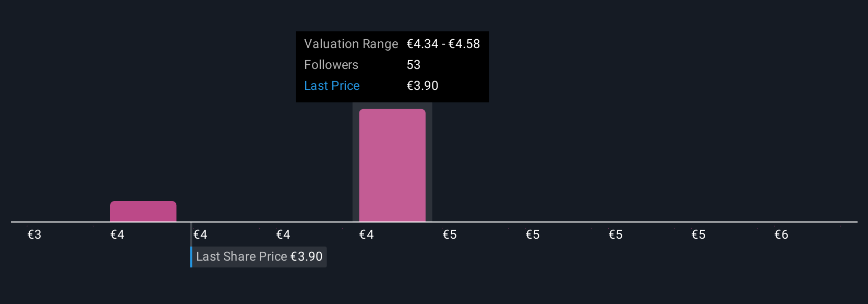Image resolution: width=868 pixels, height=304 pixels.
Task: Click the €4 label under the short bar
Action: tap(117, 235)
